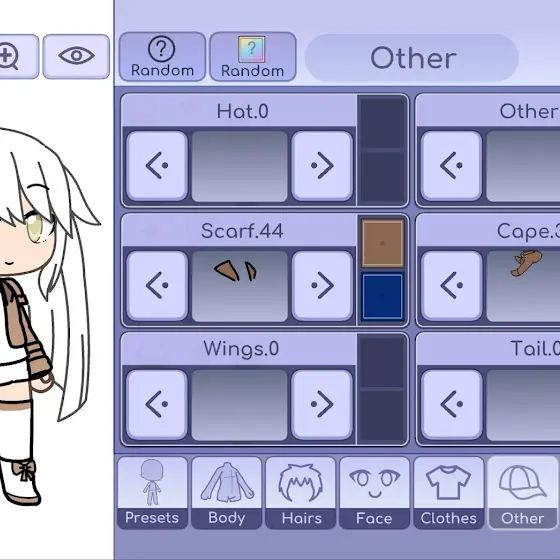Toggle the eye visibility button

pos(76,56)
